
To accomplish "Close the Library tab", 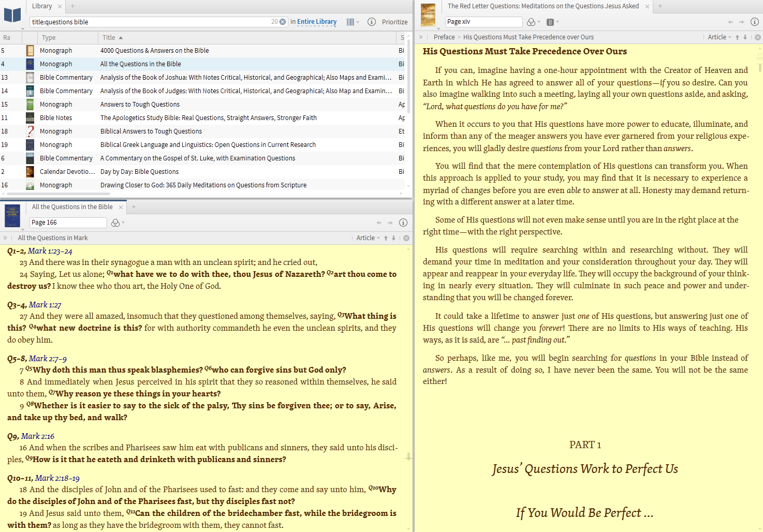I will [60, 6].
